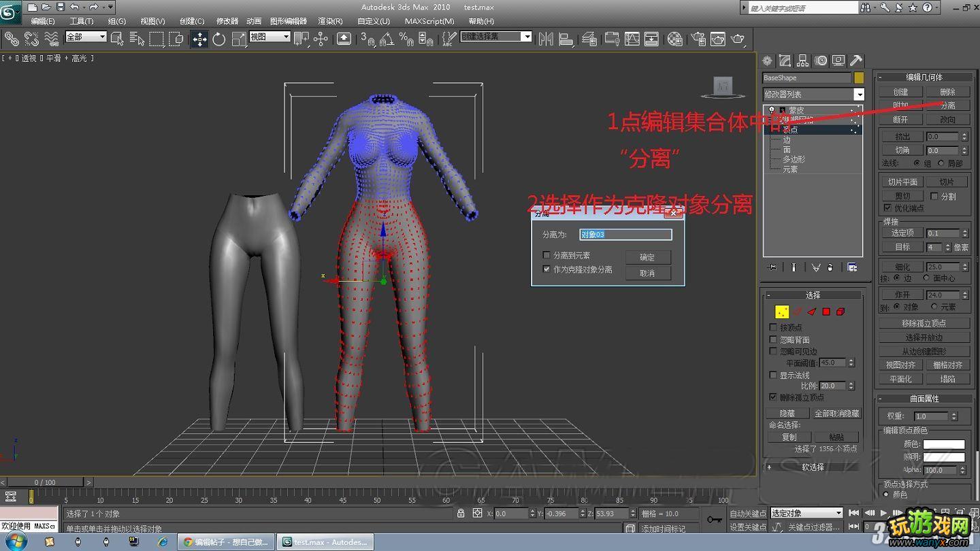Enable 分离到元素 checkbox in the dialog

tap(546, 255)
